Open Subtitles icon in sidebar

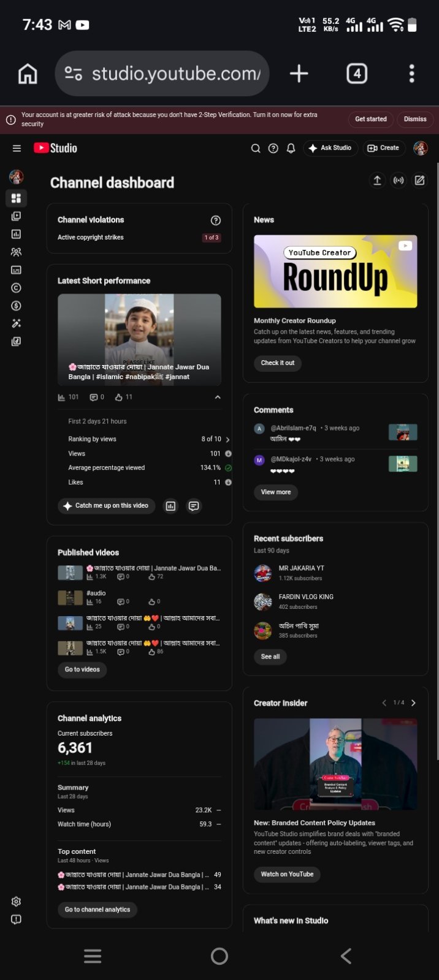click(x=17, y=270)
